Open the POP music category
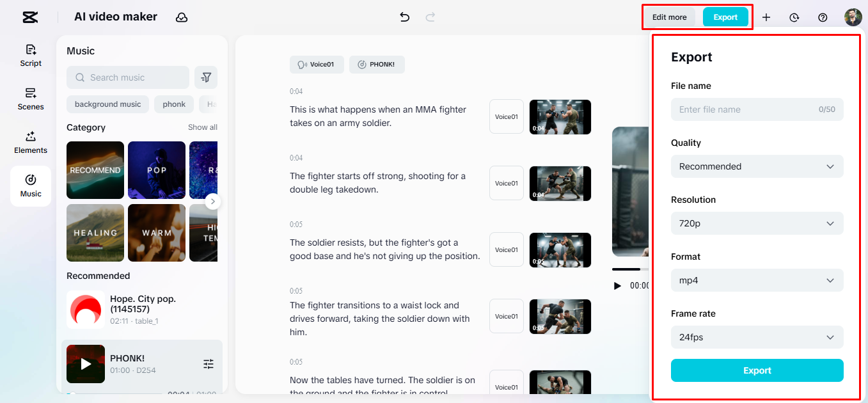868x403 pixels. (157, 170)
